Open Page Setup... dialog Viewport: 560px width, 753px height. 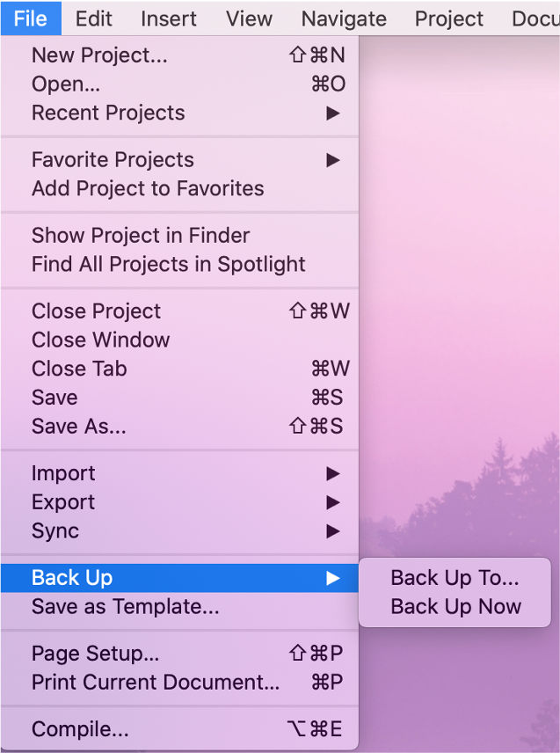(179, 653)
